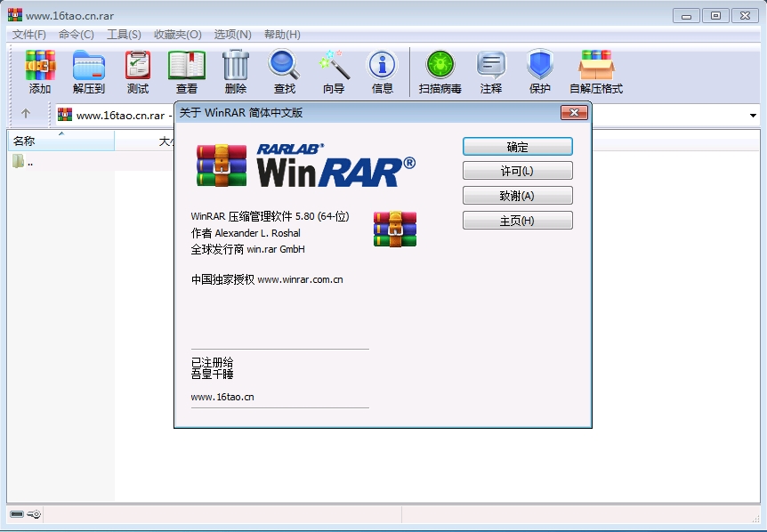Open the File (文件) menu
767x532 pixels.
[x=29, y=34]
